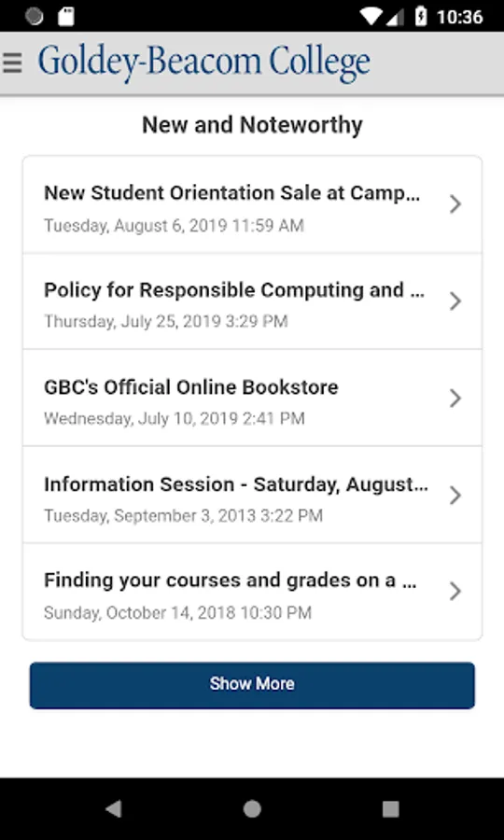
Task: Open the hamburger navigation menu
Action: pyautogui.click(x=12, y=63)
